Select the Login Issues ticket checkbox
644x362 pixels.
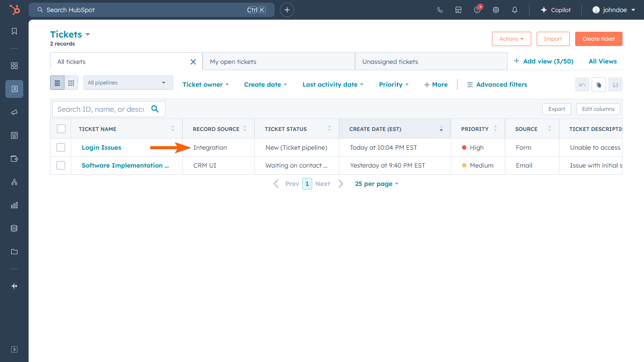point(61,147)
